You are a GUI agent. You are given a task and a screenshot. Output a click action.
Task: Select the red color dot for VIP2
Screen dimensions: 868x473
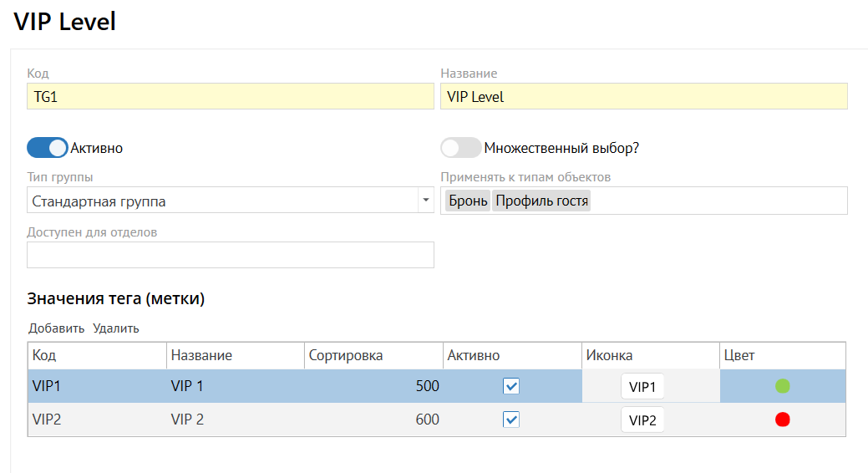(783, 420)
